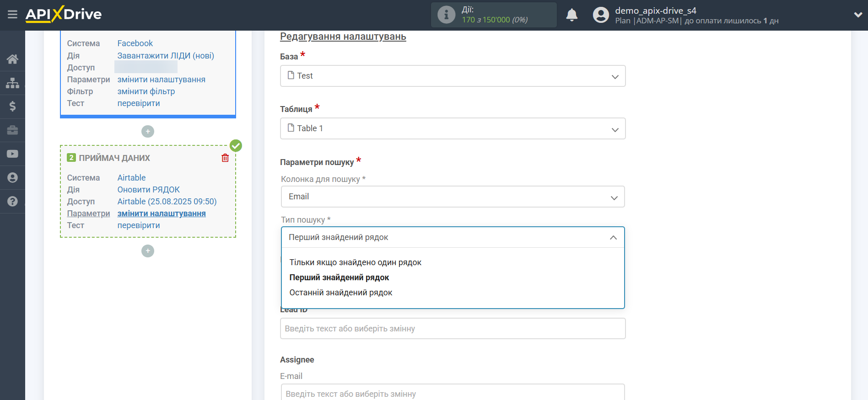Open the Таблиця dropdown showing Table 1
The height and width of the screenshot is (400, 868).
(453, 128)
